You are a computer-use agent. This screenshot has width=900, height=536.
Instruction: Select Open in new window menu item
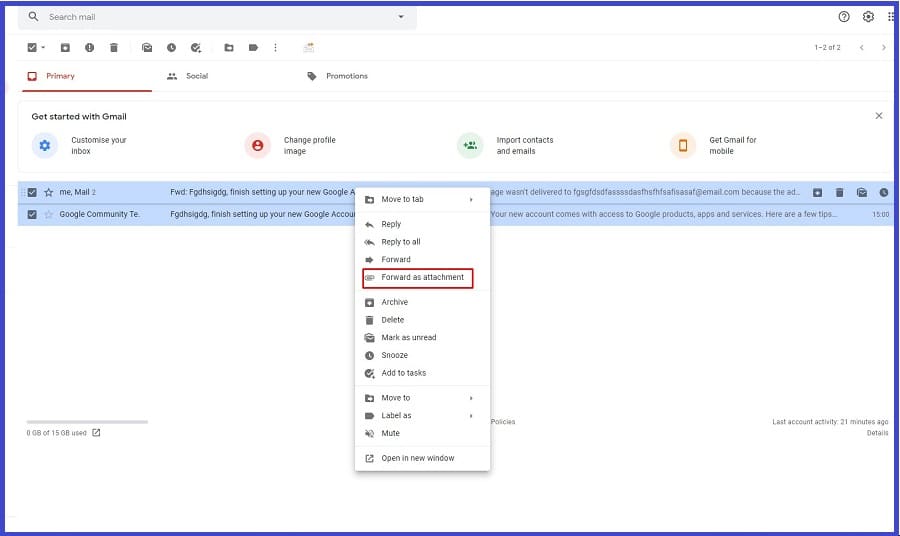(422, 458)
